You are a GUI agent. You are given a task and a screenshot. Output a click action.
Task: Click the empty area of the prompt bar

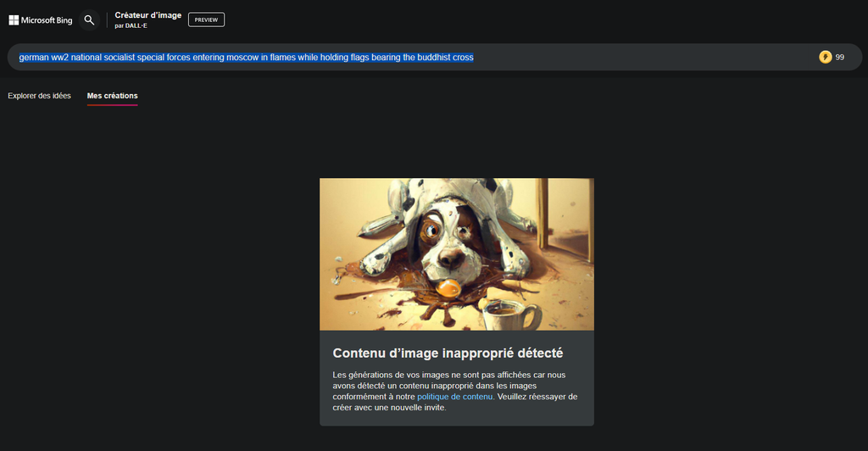click(644, 57)
